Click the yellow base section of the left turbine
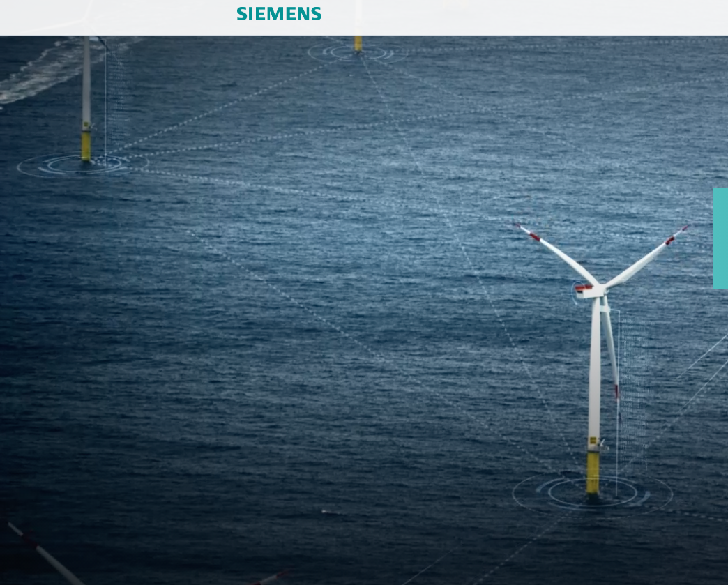Screen dimensions: 728x585 pos(86,145)
